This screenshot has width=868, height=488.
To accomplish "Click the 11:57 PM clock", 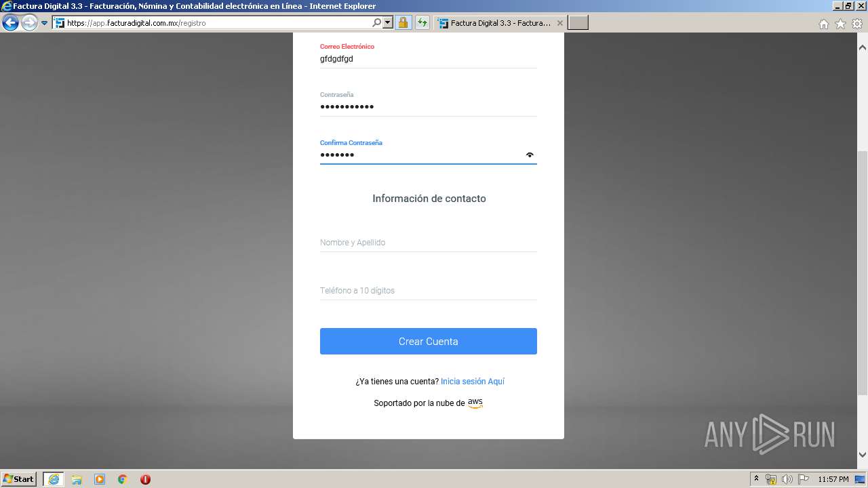I will pyautogui.click(x=833, y=479).
